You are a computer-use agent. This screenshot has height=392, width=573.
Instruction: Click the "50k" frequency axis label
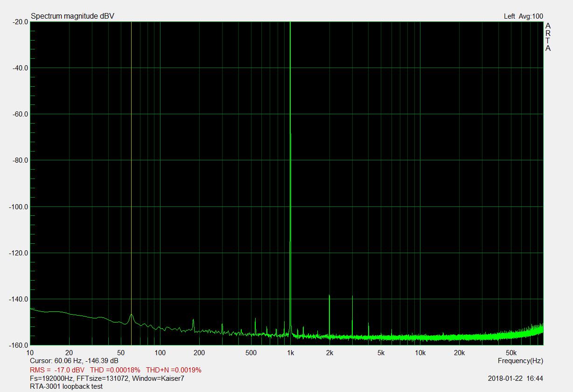[511, 353]
